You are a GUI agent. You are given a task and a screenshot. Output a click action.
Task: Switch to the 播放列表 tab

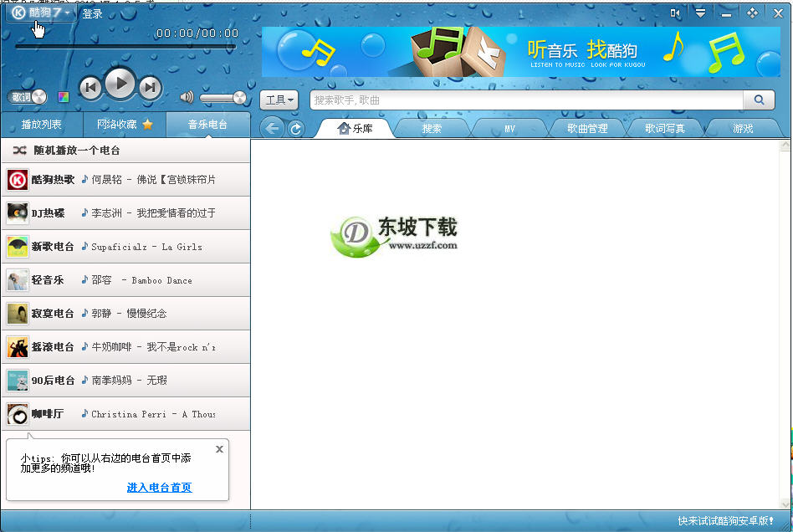[42, 125]
